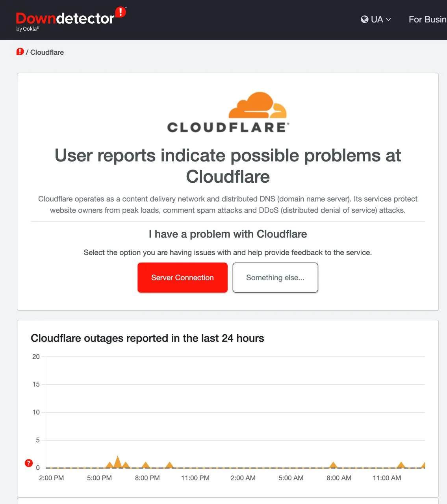Click the 2:00 PM axis label
The image size is (447, 504).
pyautogui.click(x=51, y=478)
